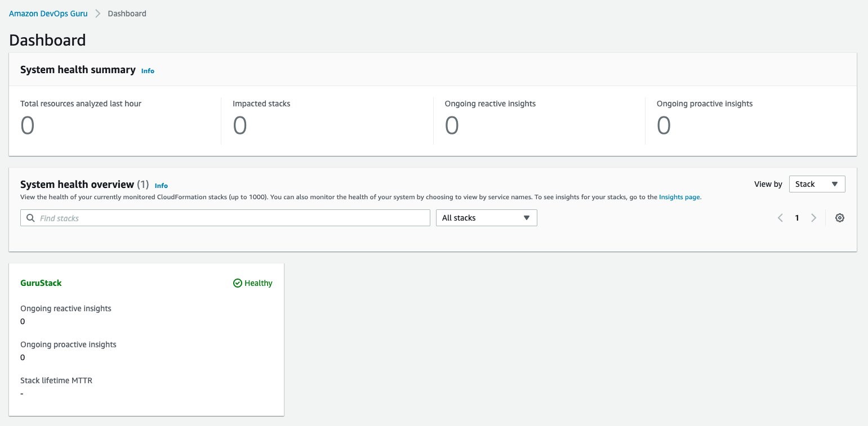The height and width of the screenshot is (426, 868).
Task: Click Total resources analyzed last hour label
Action: click(x=81, y=104)
